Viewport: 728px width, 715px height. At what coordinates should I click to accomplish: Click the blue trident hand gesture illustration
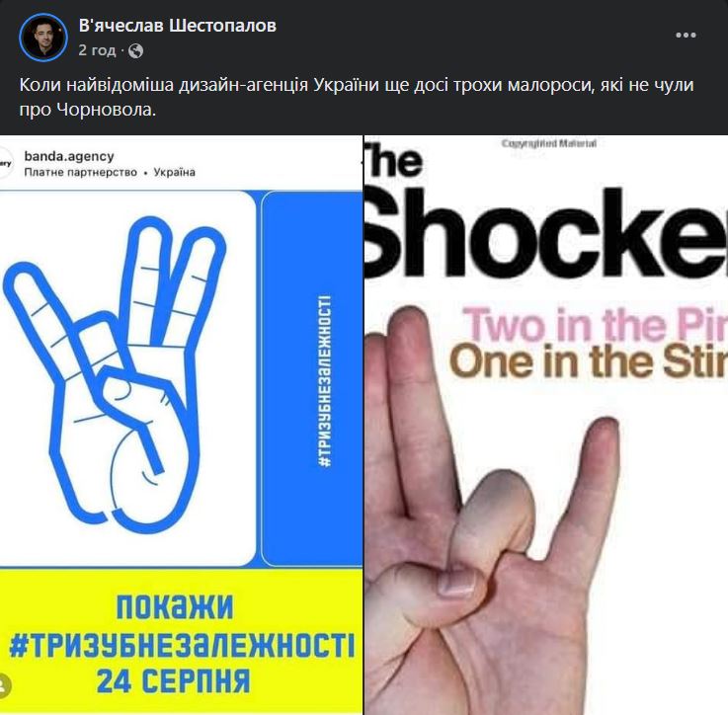click(116, 374)
